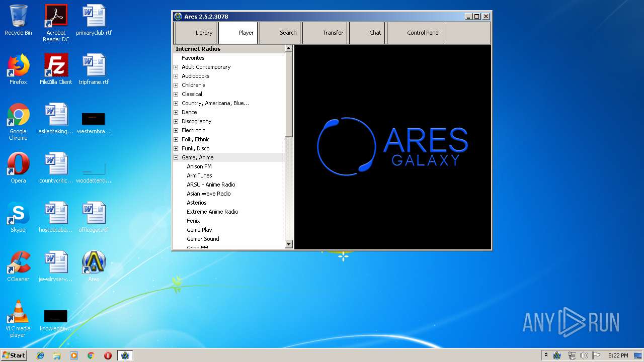Open hostdataba document icon
The height and width of the screenshot is (362, 644).
click(56, 217)
